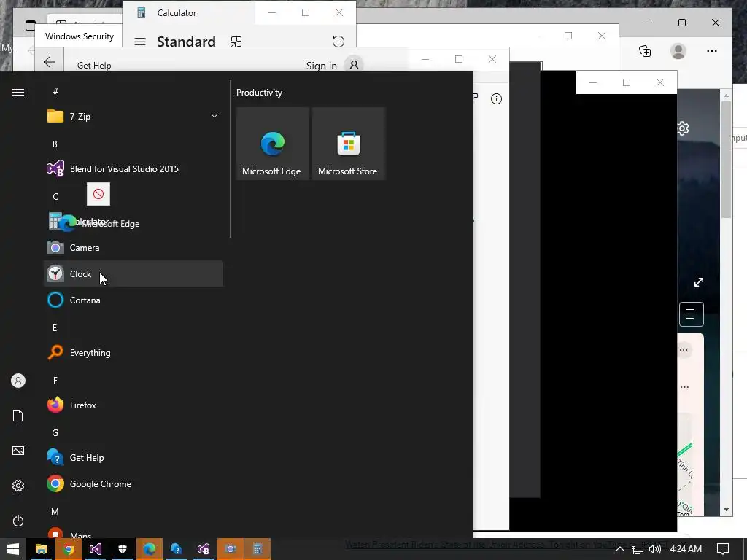Launch the Camera app
This screenshot has width=747, height=560.
pyautogui.click(x=133, y=248)
